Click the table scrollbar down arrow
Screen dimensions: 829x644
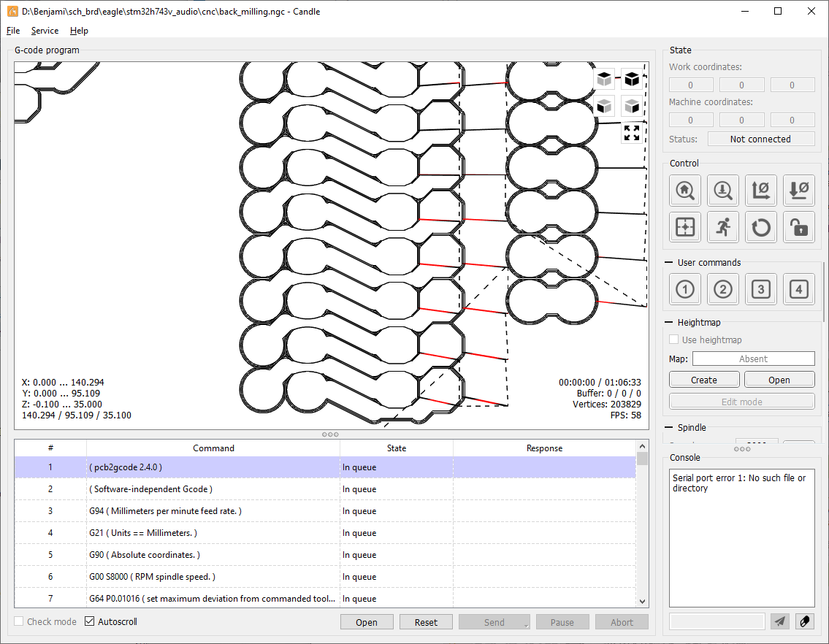pos(642,601)
